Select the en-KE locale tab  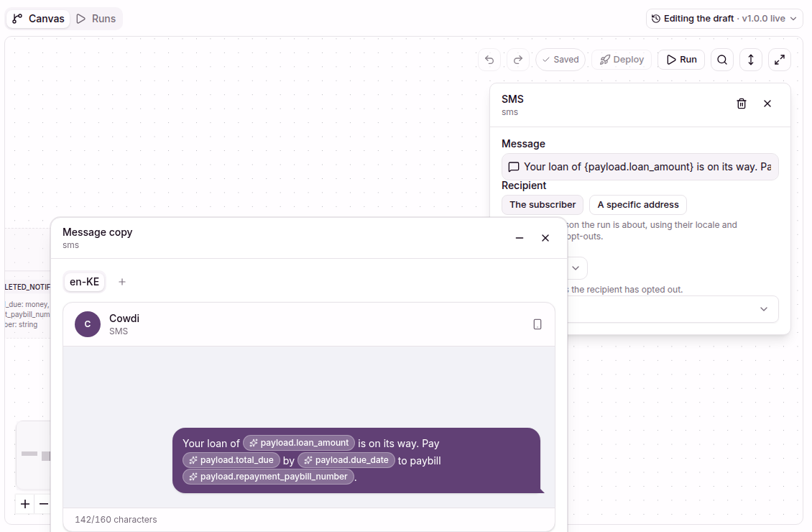(x=84, y=282)
